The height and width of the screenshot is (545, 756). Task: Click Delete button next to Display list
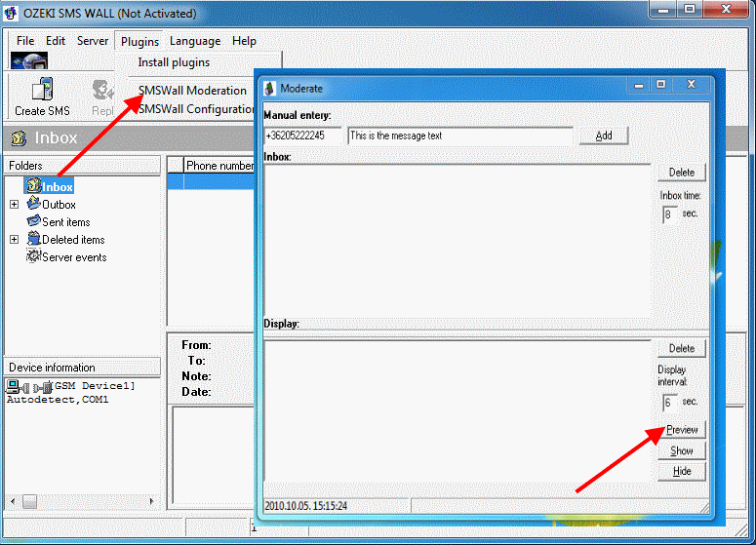tap(682, 348)
